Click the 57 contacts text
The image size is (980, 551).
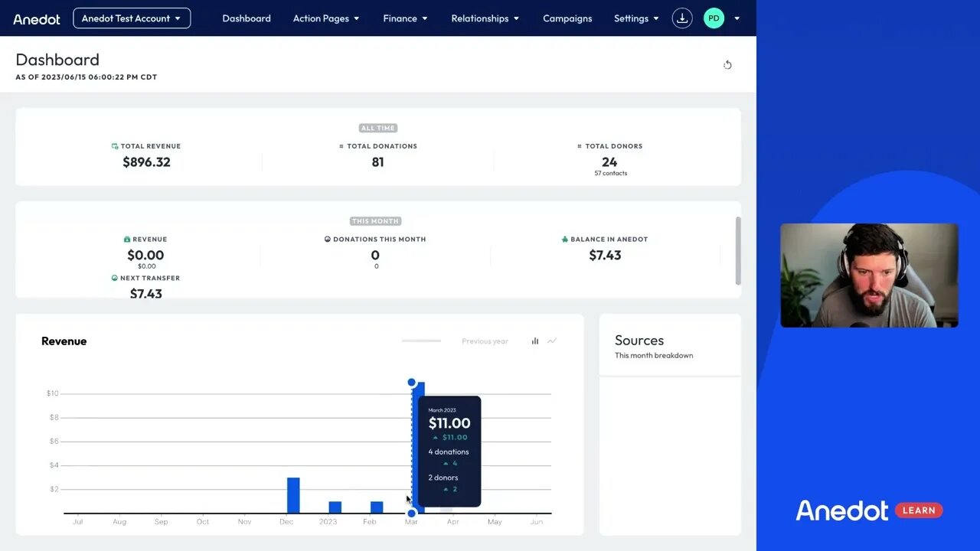coord(610,174)
